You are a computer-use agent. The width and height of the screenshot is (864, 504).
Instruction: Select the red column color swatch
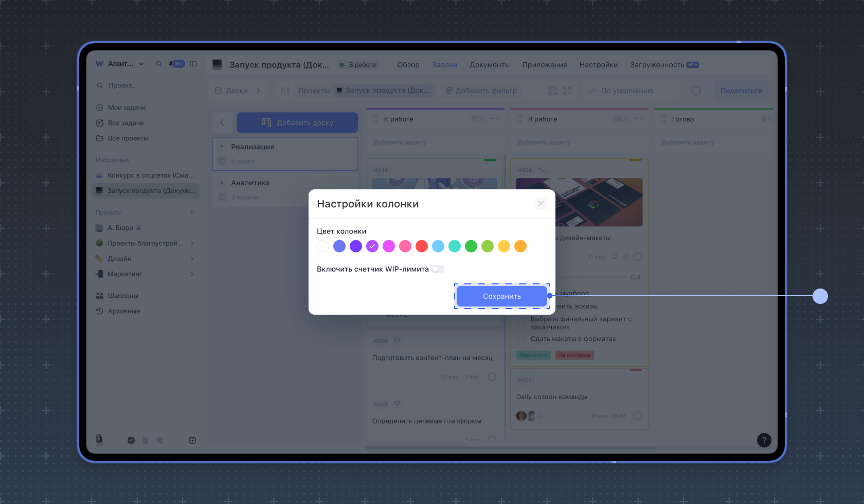pyautogui.click(x=422, y=246)
